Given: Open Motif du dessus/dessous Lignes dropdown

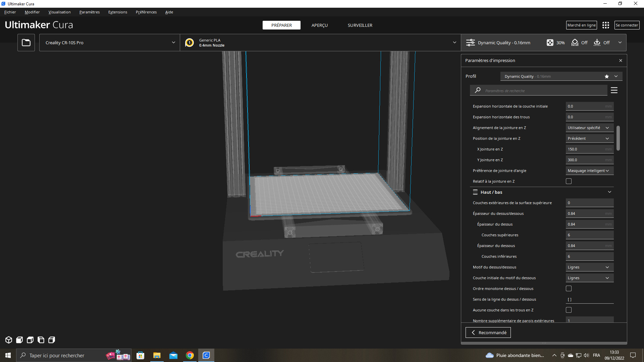Looking at the screenshot, I should 589,267.
